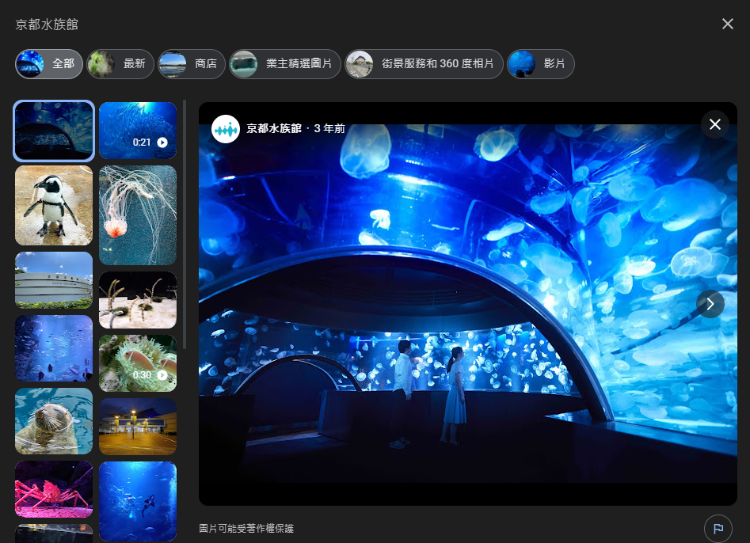Click the thumbnail list scrollbar
Viewport: 750px width, 543px height.
185,225
